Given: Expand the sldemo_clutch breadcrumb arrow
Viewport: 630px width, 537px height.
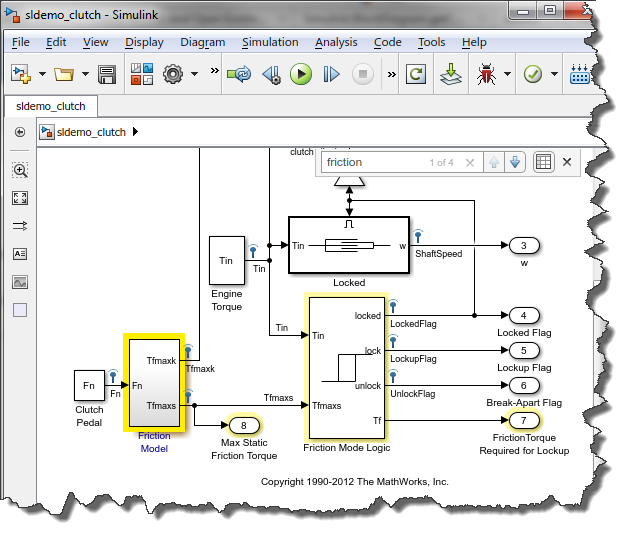Looking at the screenshot, I should [x=136, y=131].
